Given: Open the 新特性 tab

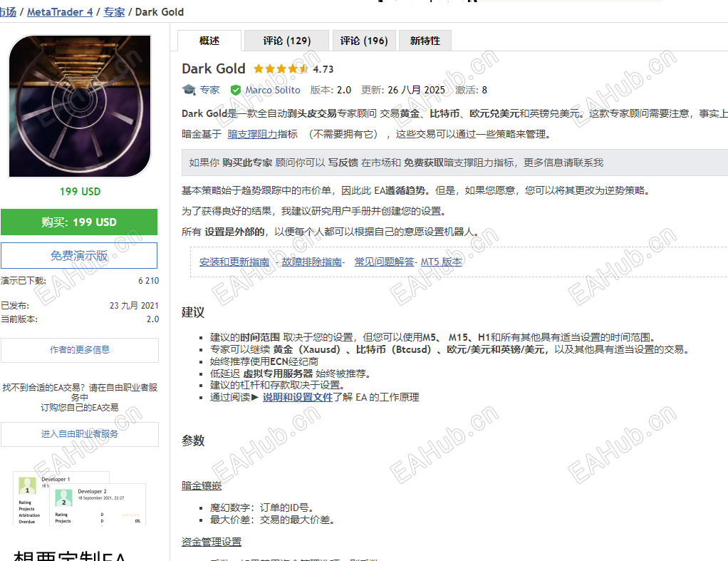Looking at the screenshot, I should pyautogui.click(x=425, y=41).
